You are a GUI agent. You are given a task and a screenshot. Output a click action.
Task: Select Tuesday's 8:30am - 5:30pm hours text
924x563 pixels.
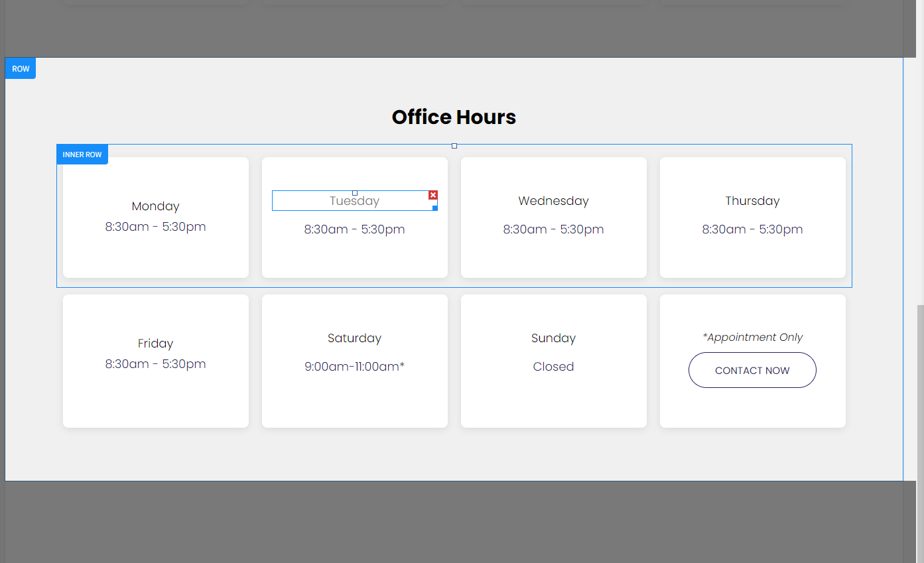tap(355, 229)
